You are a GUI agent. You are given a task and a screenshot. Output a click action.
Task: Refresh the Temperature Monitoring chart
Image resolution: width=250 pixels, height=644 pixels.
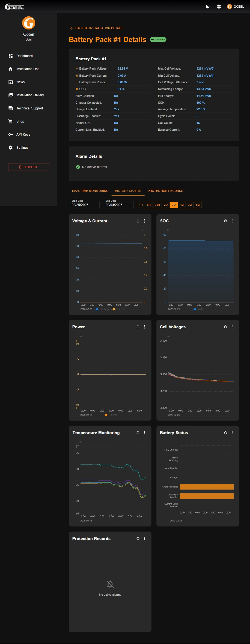(x=138, y=433)
